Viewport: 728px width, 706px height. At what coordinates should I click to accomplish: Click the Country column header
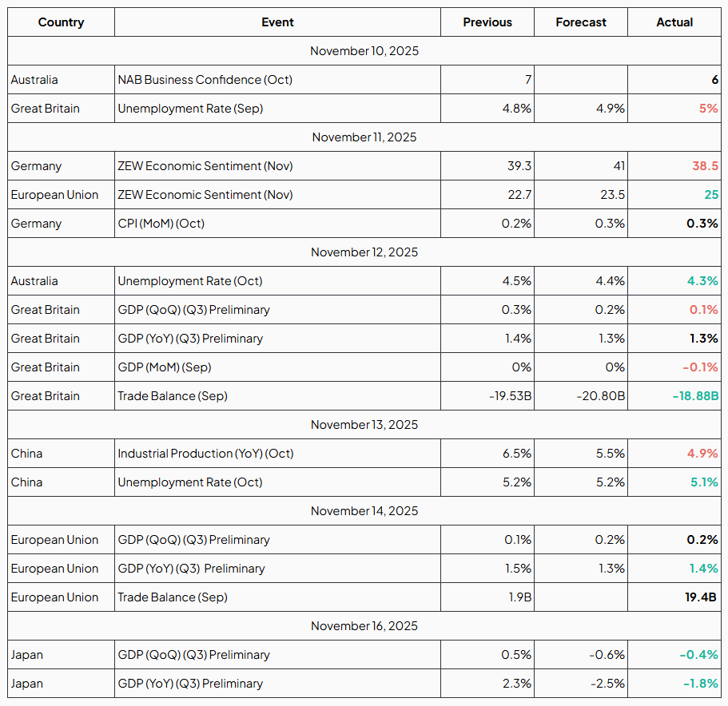pos(61,22)
